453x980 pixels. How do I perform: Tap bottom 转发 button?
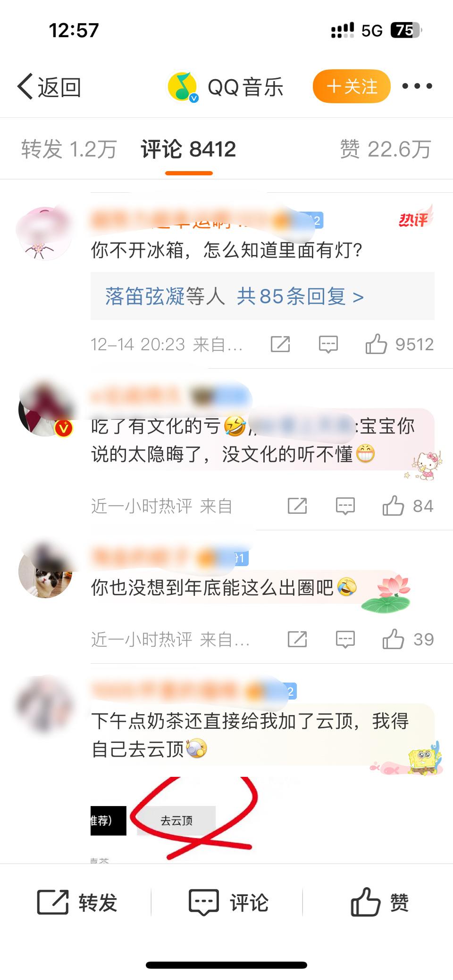[x=77, y=903]
